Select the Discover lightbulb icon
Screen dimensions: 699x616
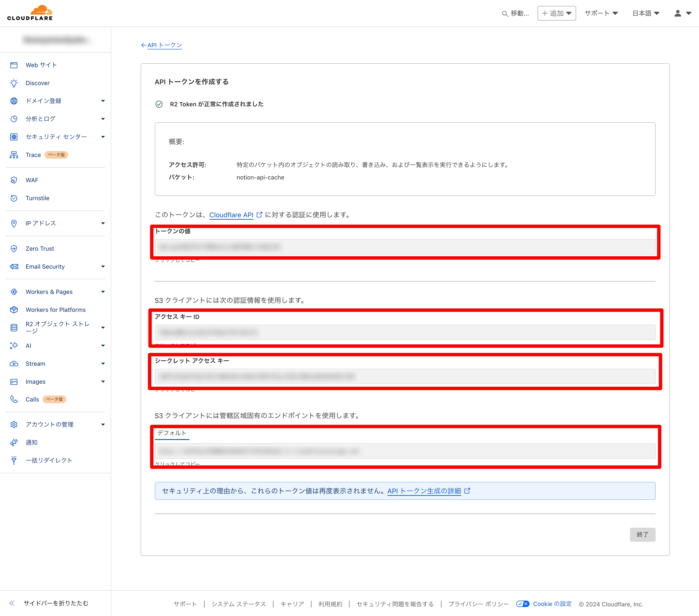[x=14, y=83]
